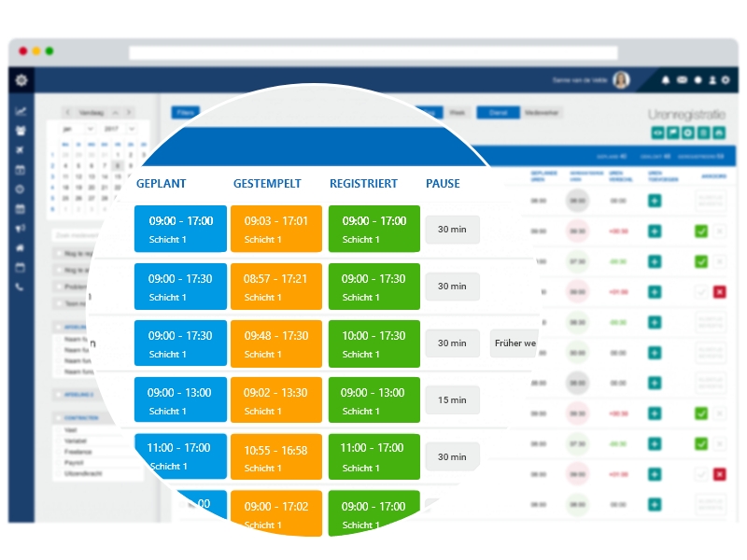Toggle the CONTRACTEN group checkbox
The image size is (747, 560).
[59, 417]
